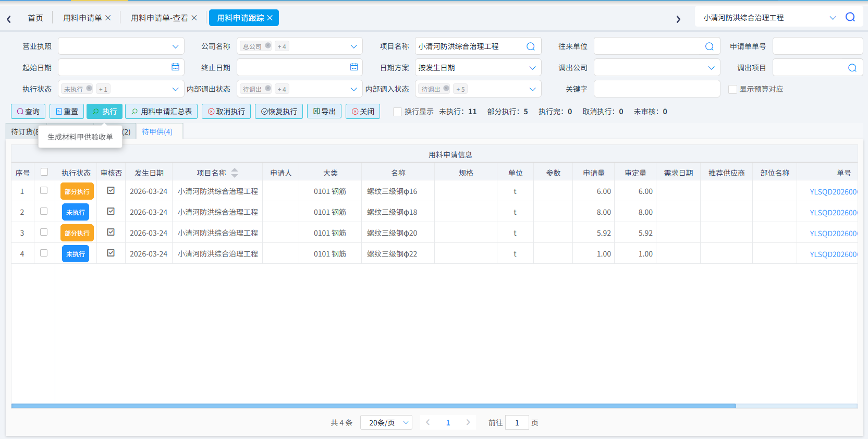This screenshot has width=868, height=439.
Task: Close the 用料申请跟踪 tab
Action: point(270,18)
